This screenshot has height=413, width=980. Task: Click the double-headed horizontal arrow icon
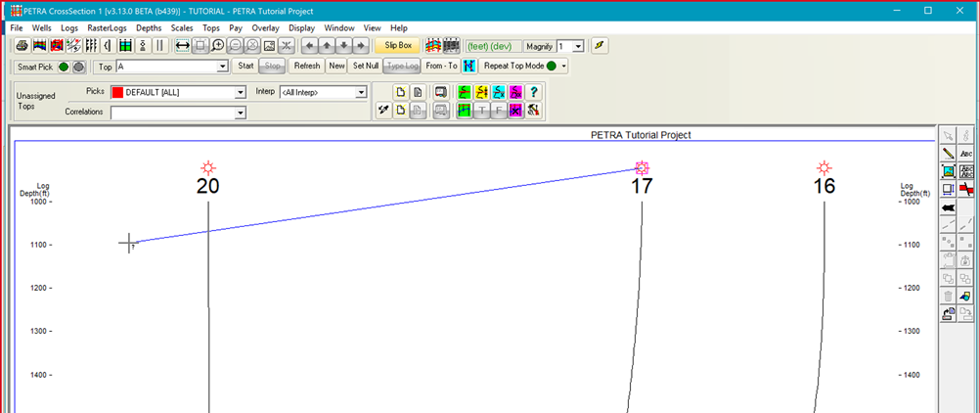[183, 46]
